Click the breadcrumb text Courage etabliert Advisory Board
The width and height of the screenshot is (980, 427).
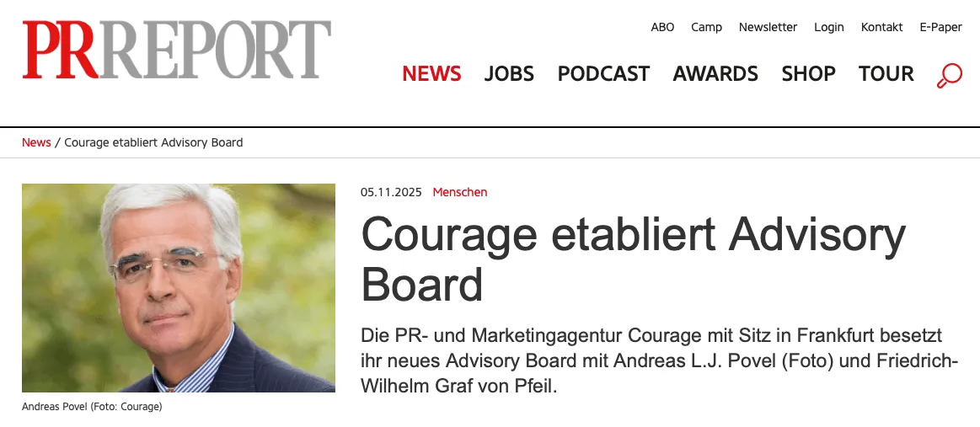click(x=153, y=142)
